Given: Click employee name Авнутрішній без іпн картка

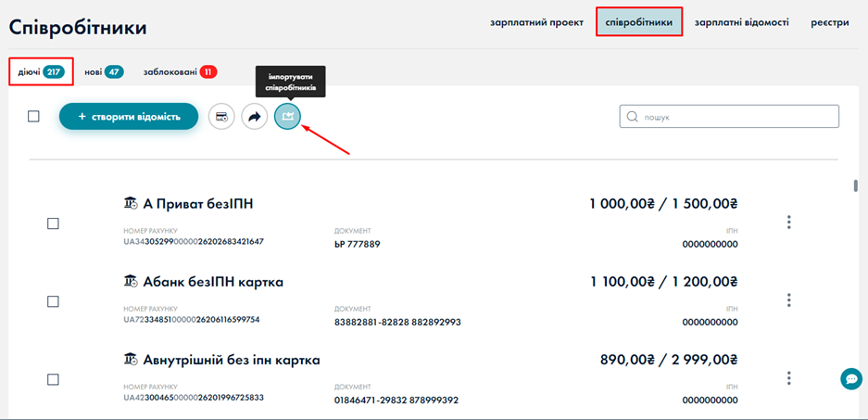Looking at the screenshot, I should [x=232, y=360].
